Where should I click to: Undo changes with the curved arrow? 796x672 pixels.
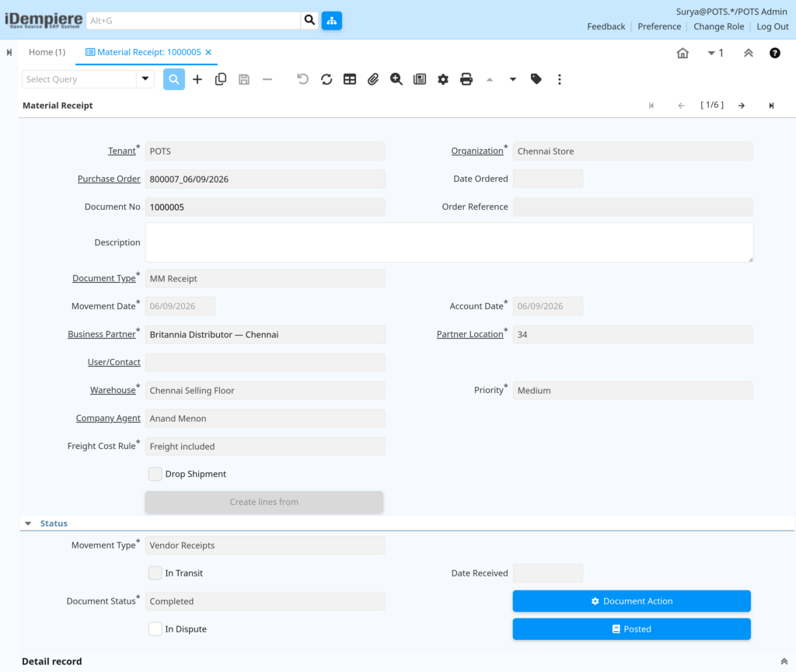tap(302, 79)
